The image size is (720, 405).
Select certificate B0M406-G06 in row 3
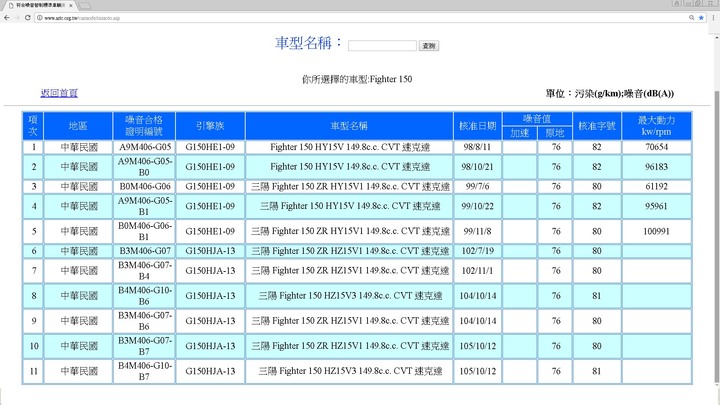point(145,186)
